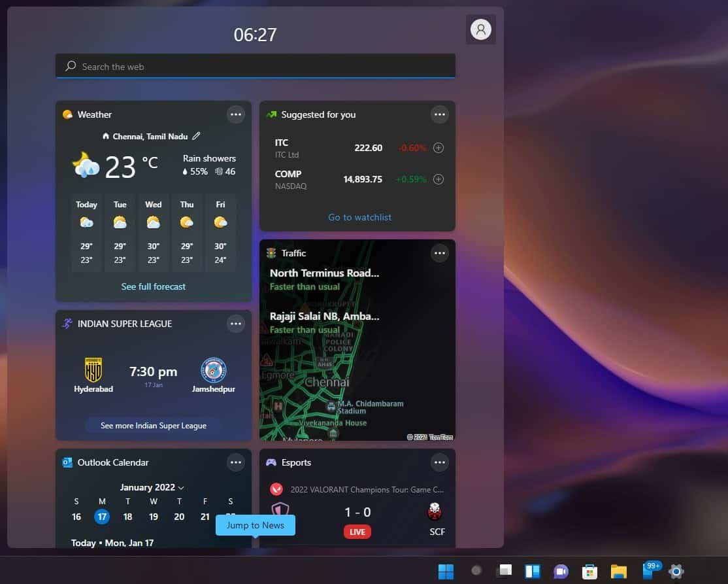Open the Weather widget options ellipsis
Screen dimensions: 728x584
click(x=236, y=114)
